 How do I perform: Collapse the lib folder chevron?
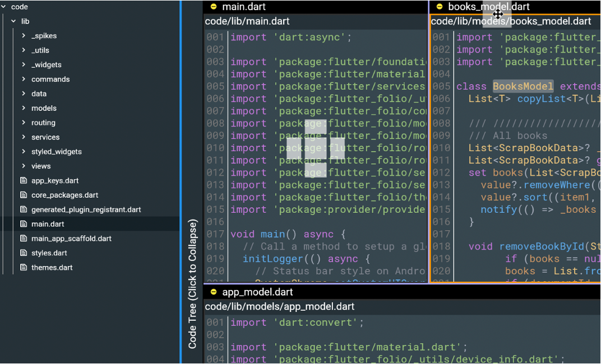pos(13,21)
